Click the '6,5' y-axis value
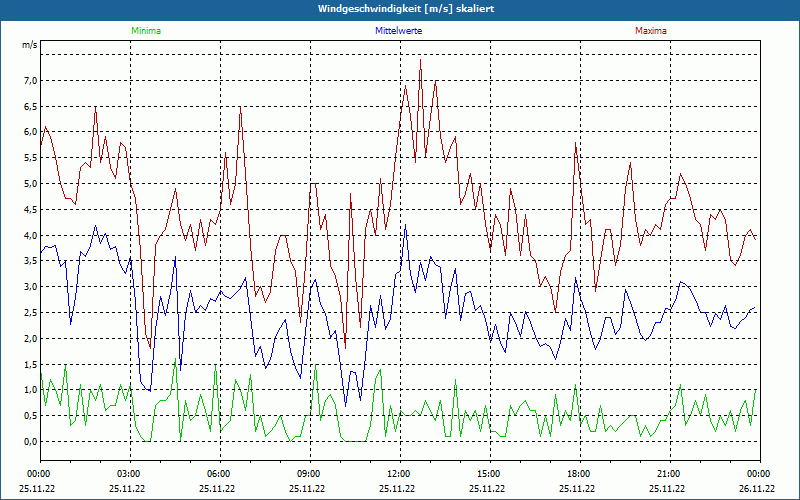Viewport: 800px width, 500px height. pos(31,106)
